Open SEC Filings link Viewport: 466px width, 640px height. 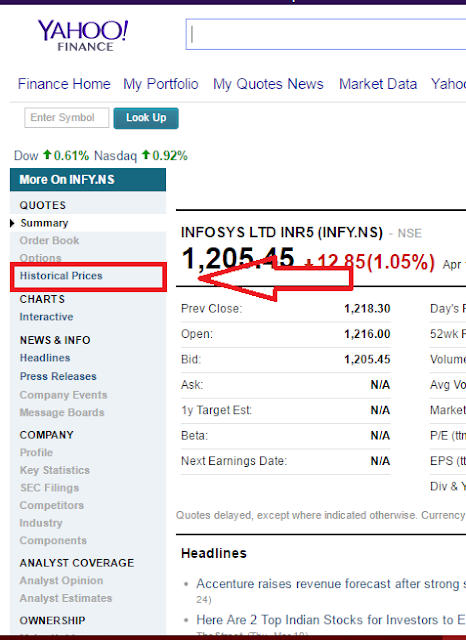coord(49,488)
